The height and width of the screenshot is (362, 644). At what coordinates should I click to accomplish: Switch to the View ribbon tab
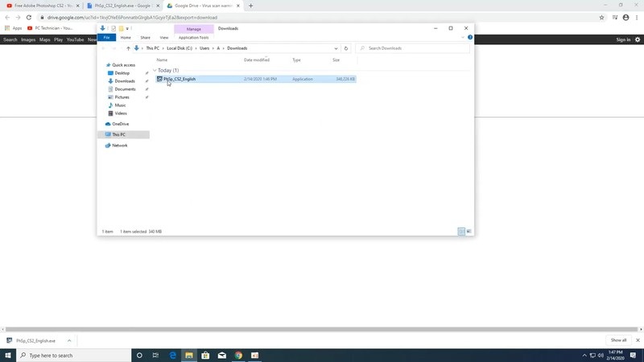(x=164, y=37)
